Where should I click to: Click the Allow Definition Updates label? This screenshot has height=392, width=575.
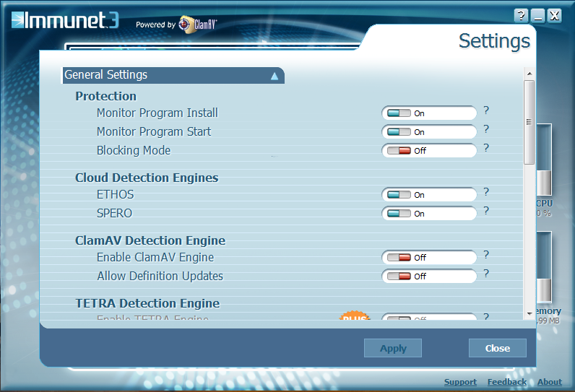click(x=160, y=276)
